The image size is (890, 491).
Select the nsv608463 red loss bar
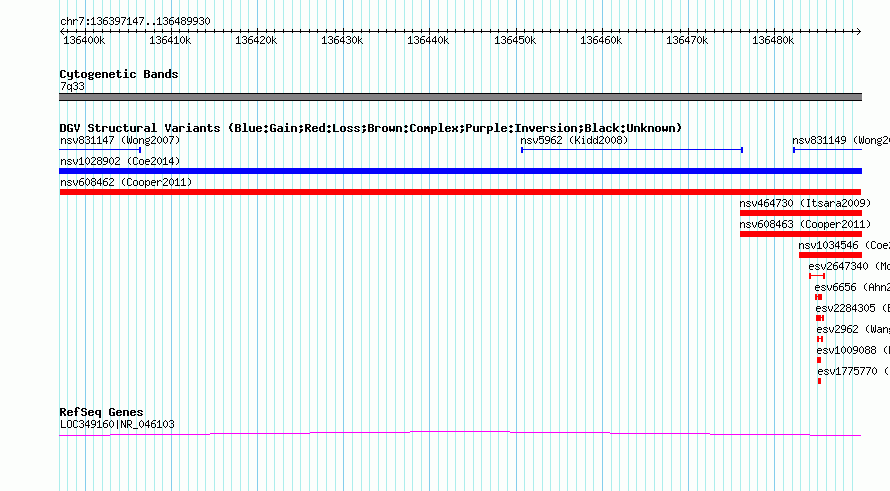pos(801,234)
